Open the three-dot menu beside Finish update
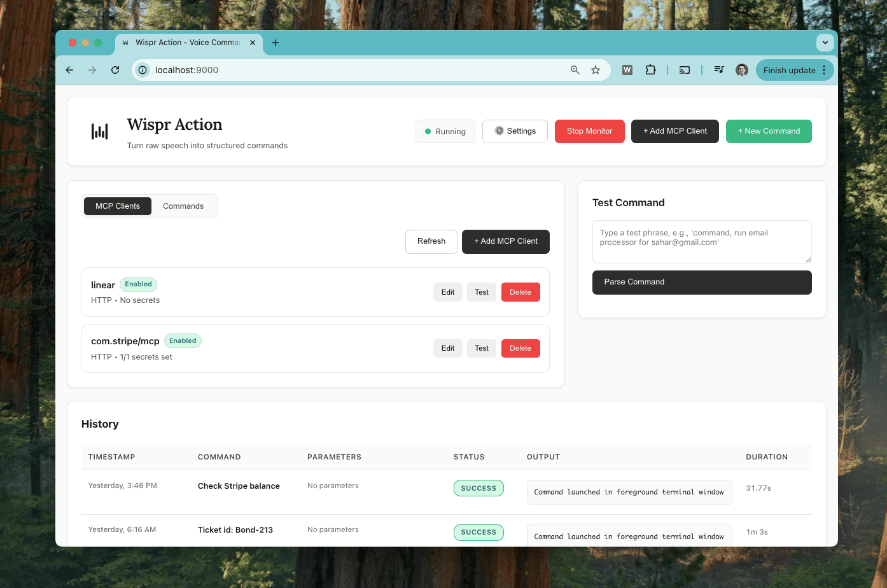 pos(825,70)
